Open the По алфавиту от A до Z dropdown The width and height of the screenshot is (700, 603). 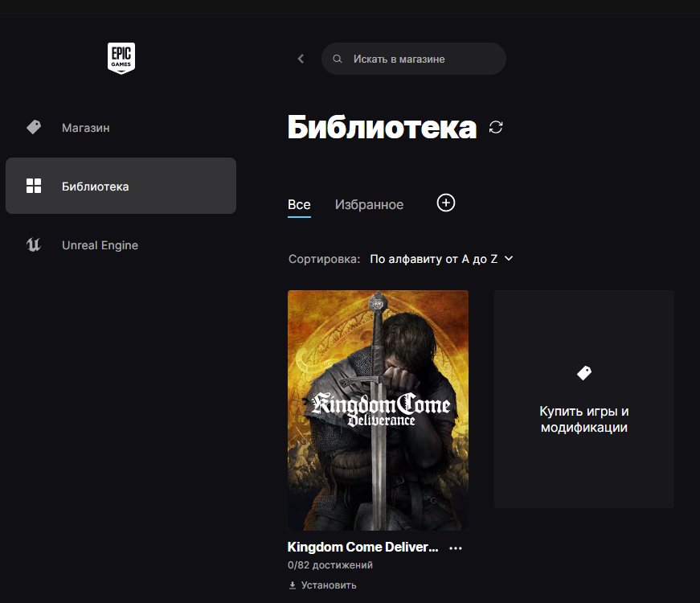pyautogui.click(x=434, y=259)
